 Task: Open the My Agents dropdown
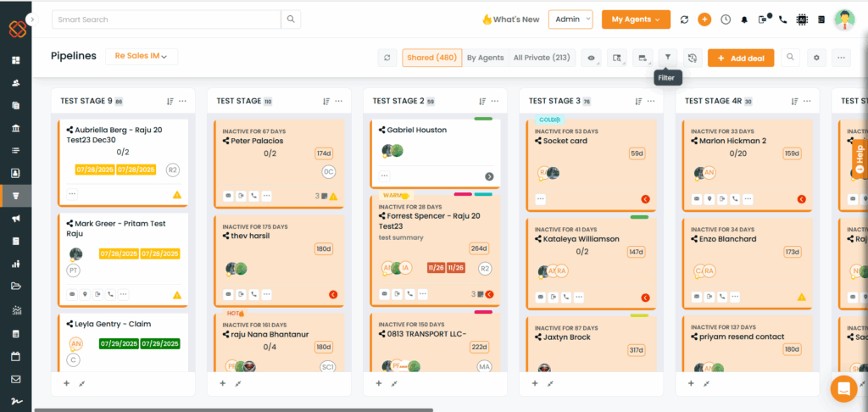(x=636, y=19)
